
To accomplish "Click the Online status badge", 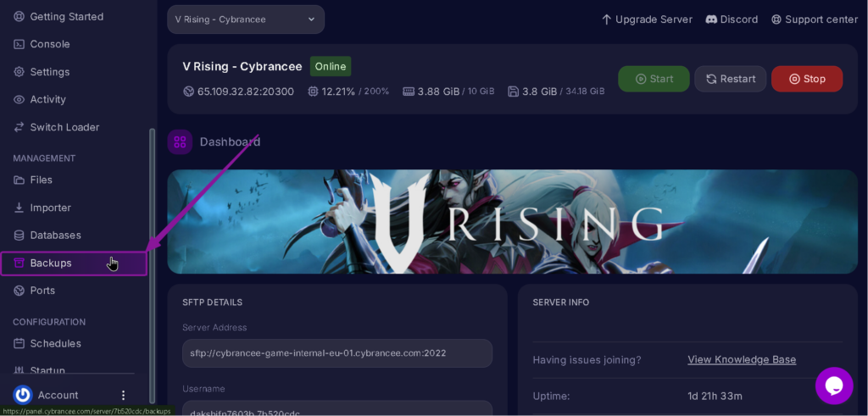I will [x=331, y=66].
